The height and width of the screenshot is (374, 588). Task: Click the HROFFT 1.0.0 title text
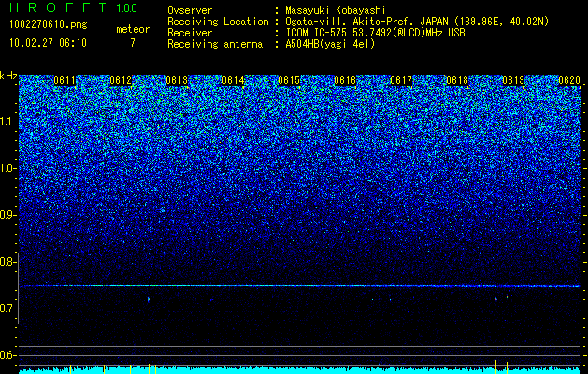(x=74, y=7)
